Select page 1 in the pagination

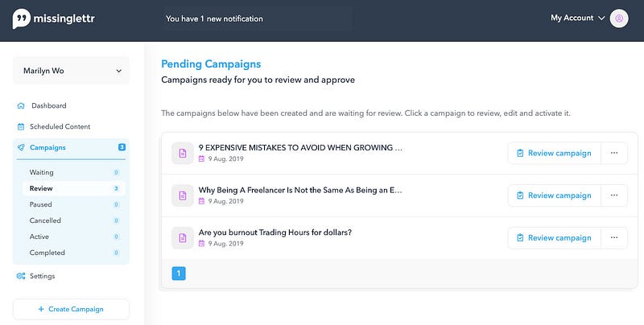pos(179,274)
